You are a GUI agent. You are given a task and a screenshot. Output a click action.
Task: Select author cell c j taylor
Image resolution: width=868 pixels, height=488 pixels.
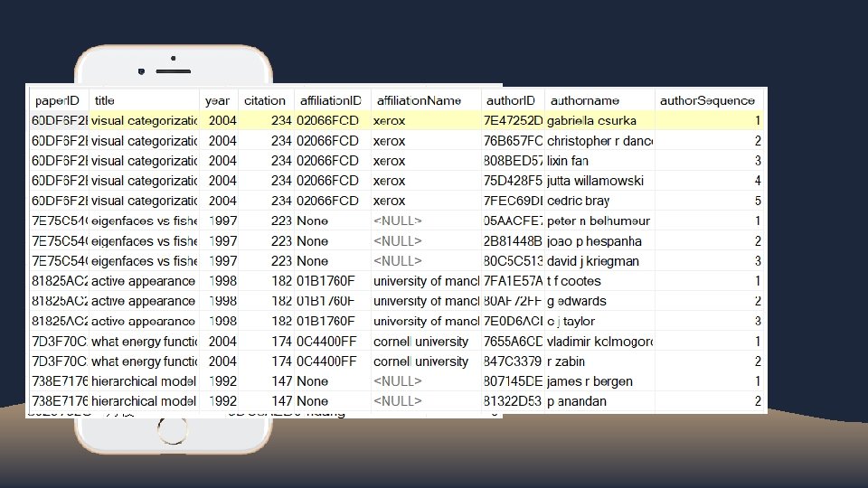pos(599,321)
